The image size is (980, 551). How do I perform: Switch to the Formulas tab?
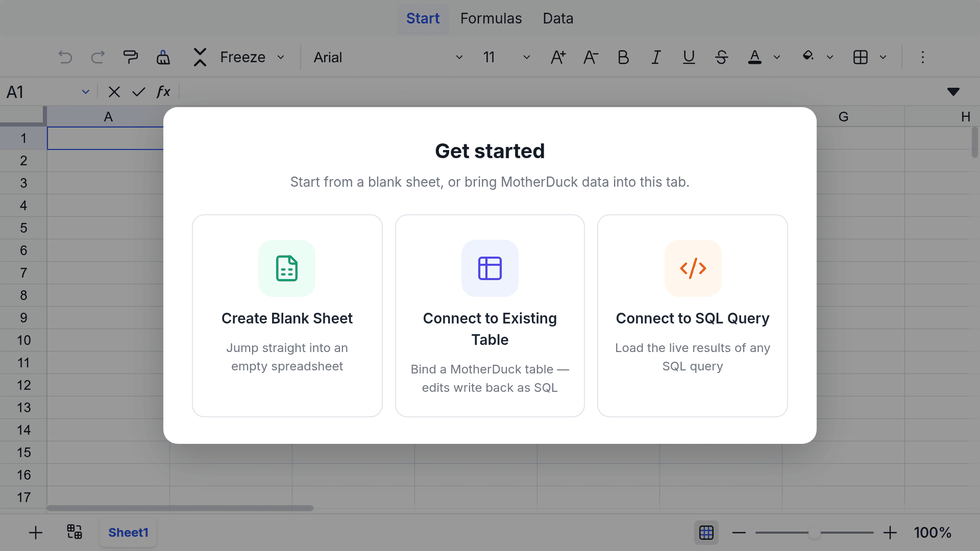click(491, 18)
